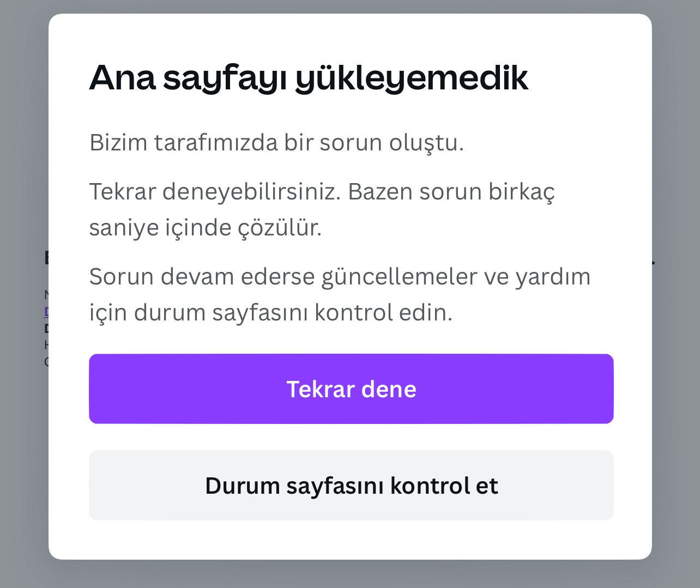Click the dialog title Ana sayfayı yükleyemedik
This screenshot has width=700, height=588.
click(310, 77)
